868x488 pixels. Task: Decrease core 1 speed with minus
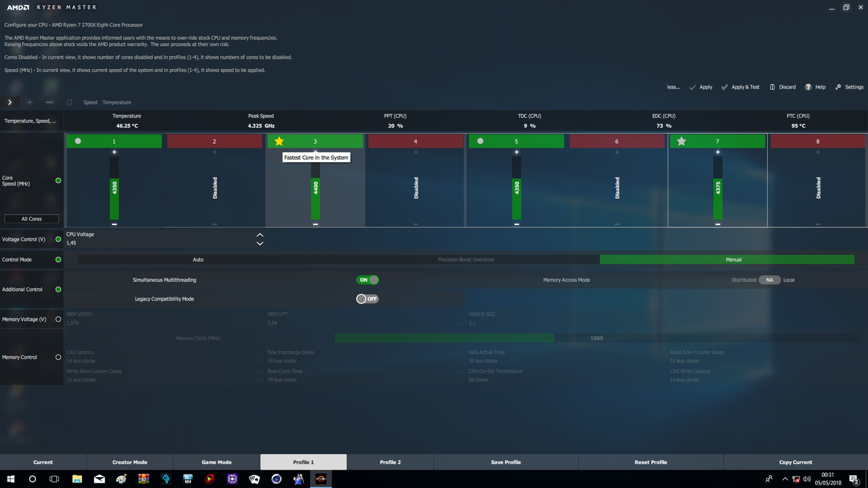(114, 224)
